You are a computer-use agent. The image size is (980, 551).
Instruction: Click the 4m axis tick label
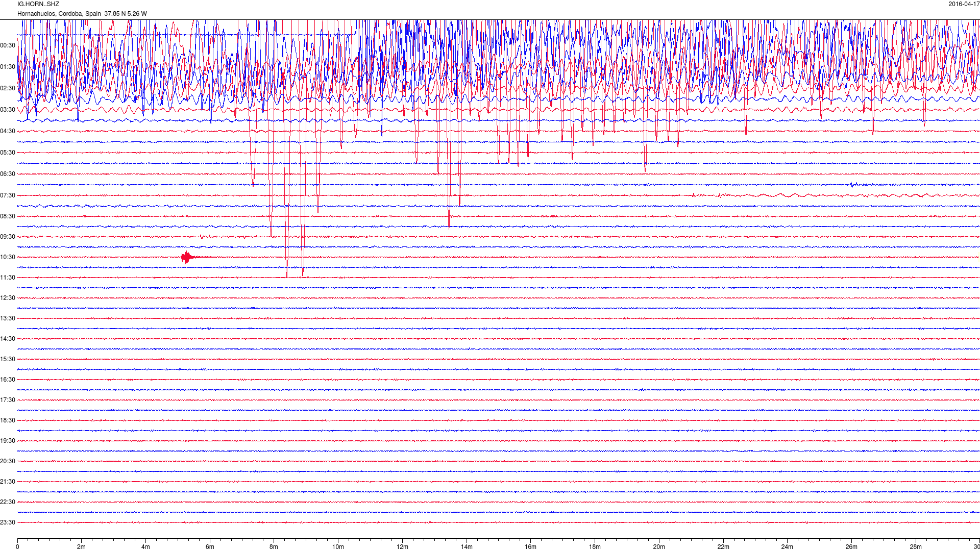point(145,547)
